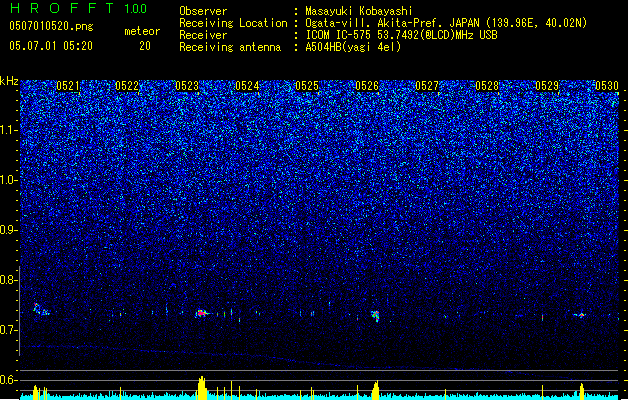
Task: Click the bright meteor echo after 0523
Action: pos(202,313)
